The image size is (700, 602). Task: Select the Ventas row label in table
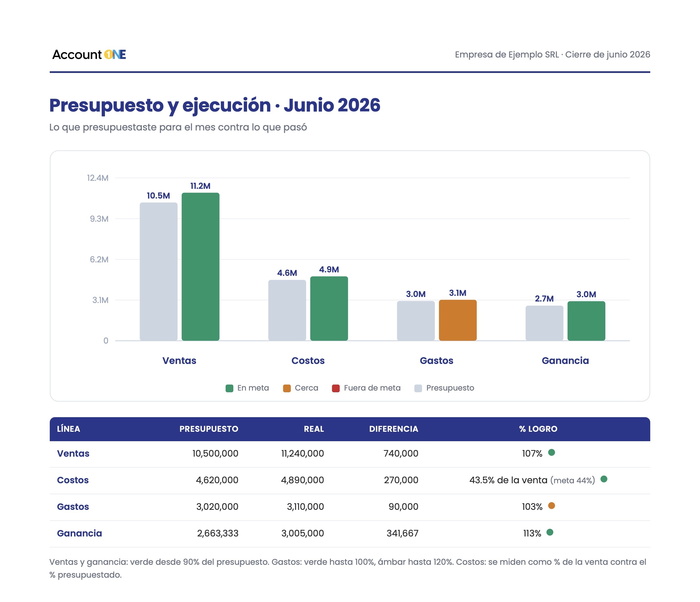tap(73, 454)
